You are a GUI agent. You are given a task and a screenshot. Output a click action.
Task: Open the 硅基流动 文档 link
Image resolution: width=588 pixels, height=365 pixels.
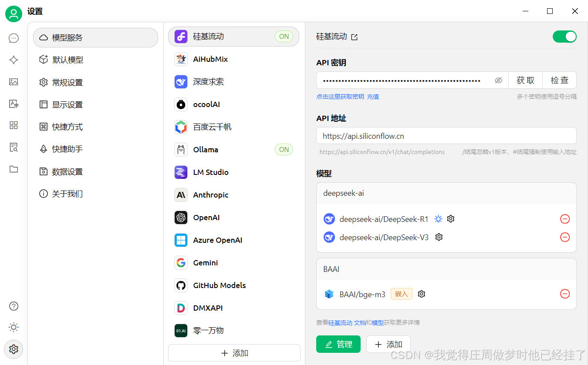347,323
